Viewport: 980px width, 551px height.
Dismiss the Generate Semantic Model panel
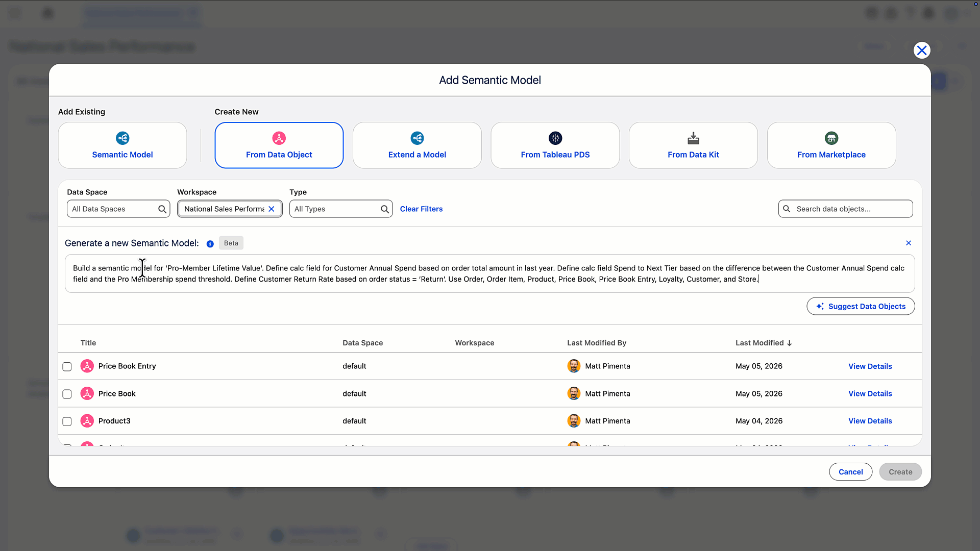tap(909, 243)
